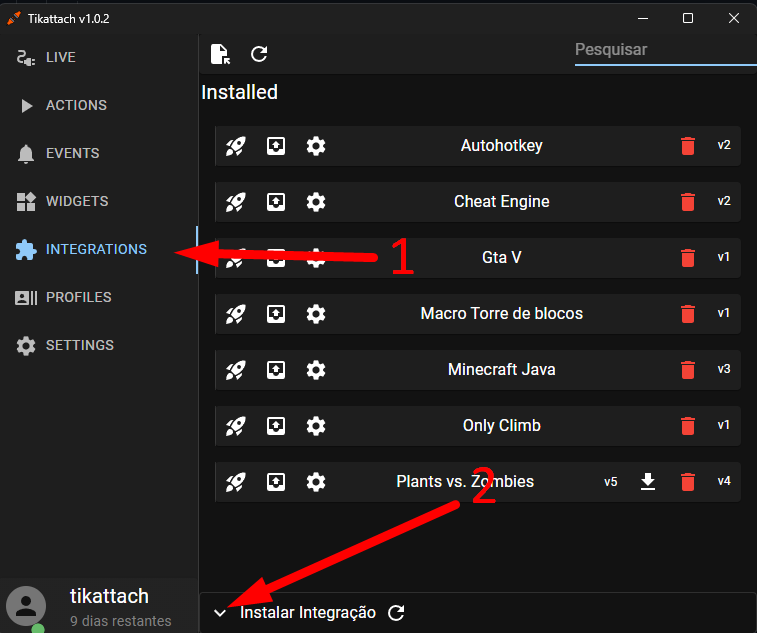
Task: Click Macro Torre de blocos name
Action: (502, 314)
